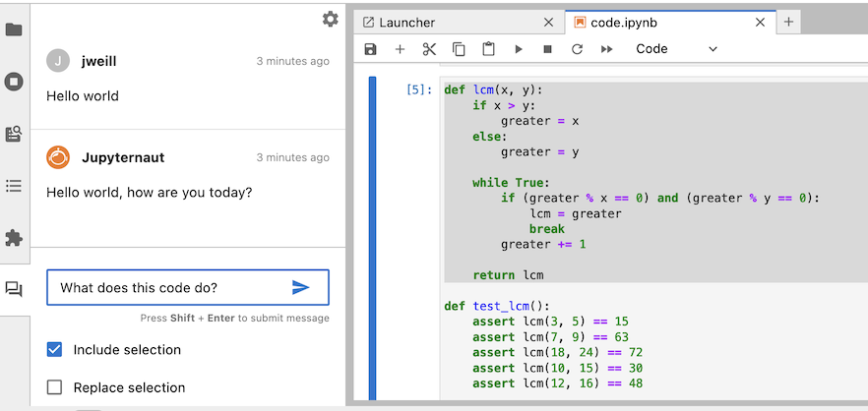Viewport: 868px width, 411px height.
Task: Run the selected cell
Action: coord(519,49)
